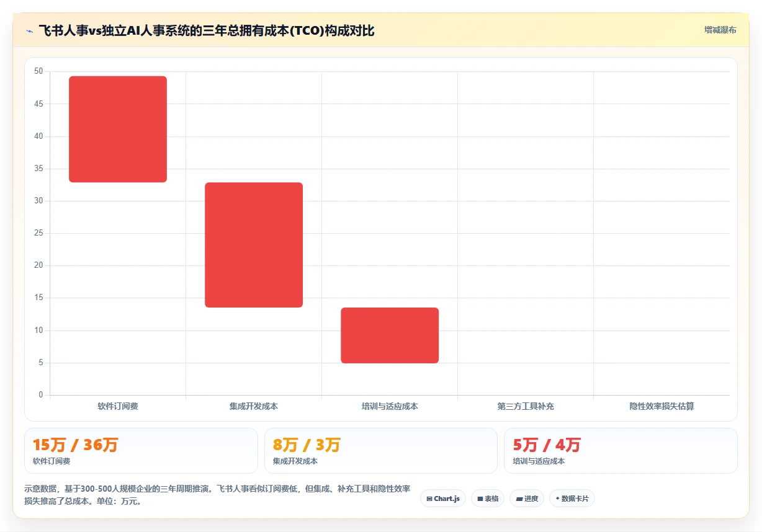Click the 集成开发成本 x-axis label
The width and height of the screenshot is (762, 532).
[254, 407]
